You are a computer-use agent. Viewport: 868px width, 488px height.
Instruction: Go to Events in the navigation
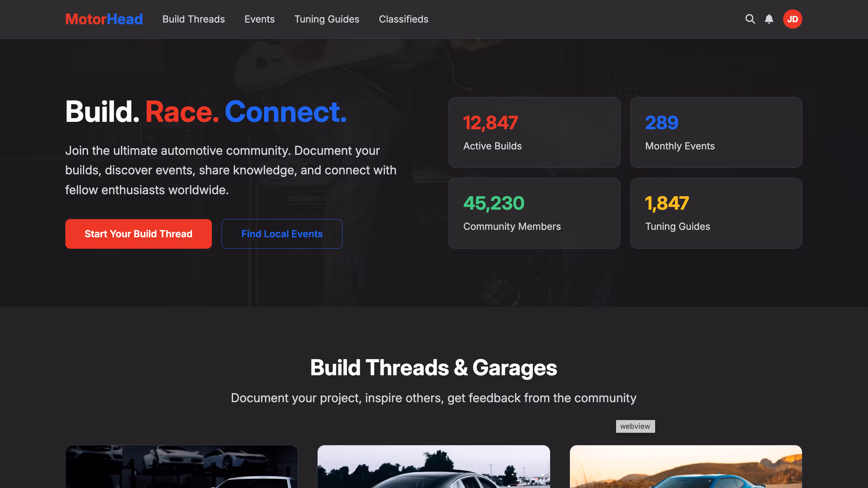259,19
